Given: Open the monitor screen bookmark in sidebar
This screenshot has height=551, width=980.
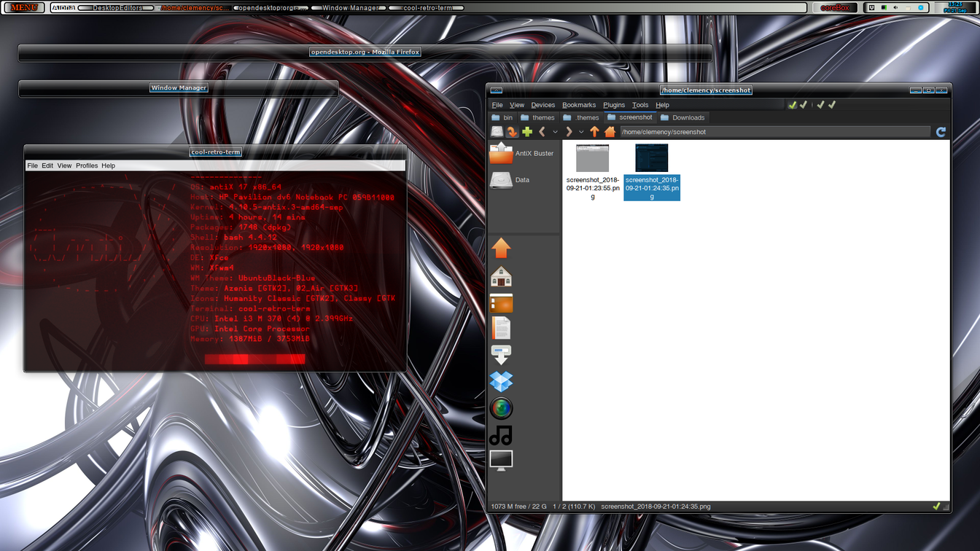Looking at the screenshot, I should pyautogui.click(x=501, y=461).
